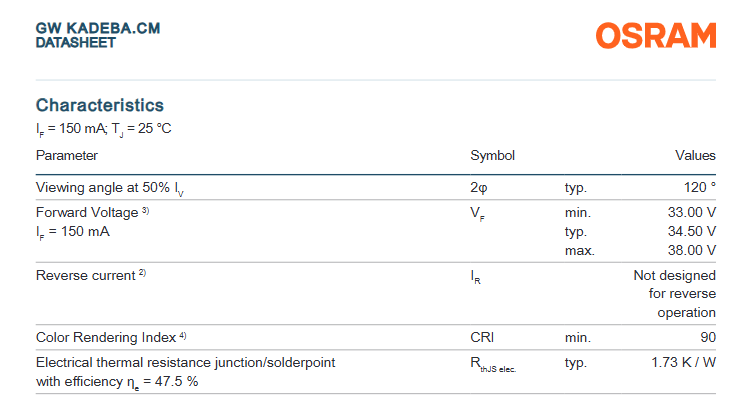
Task: Click the Forward Voltage parameter label
Action: [86, 212]
